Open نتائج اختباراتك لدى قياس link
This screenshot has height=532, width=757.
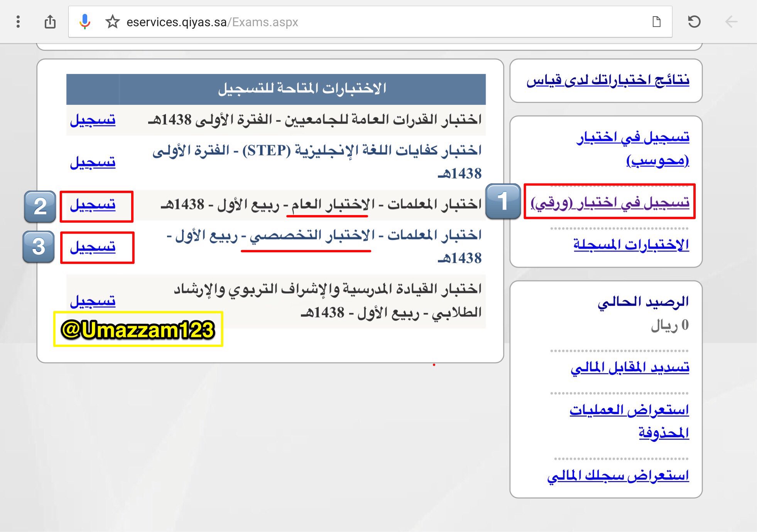coord(608,80)
